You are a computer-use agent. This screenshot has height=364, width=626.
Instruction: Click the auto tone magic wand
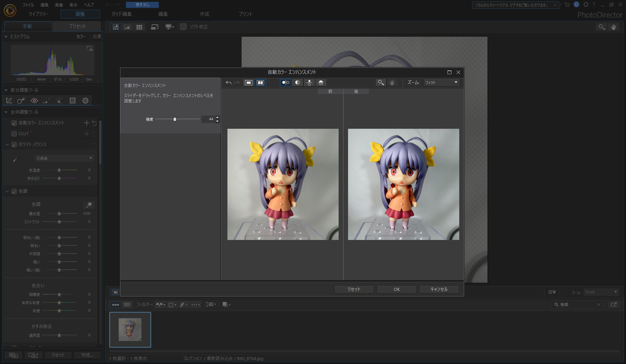89,204
